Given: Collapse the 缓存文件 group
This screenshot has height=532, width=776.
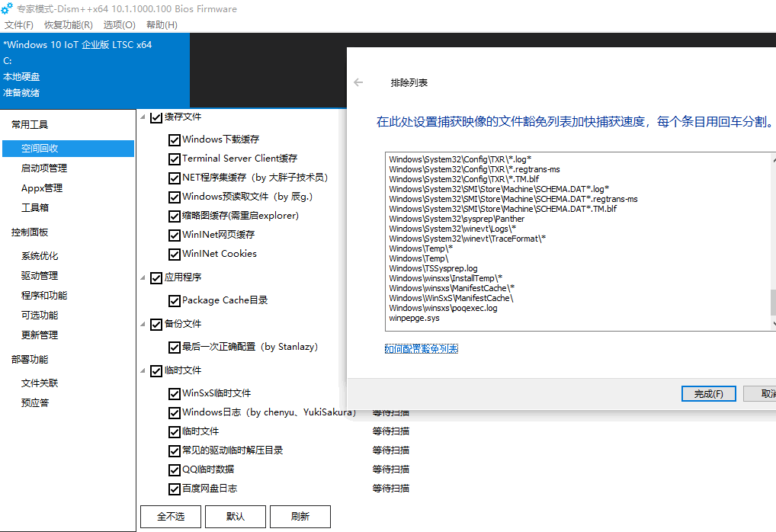Looking at the screenshot, I should 143,117.
